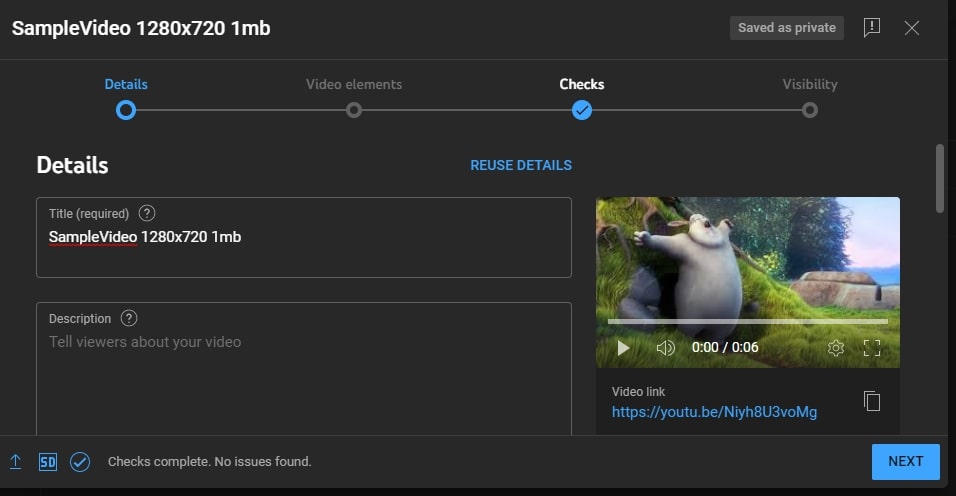The width and height of the screenshot is (956, 496).
Task: Mute the preview volume speaker icon
Action: coord(665,347)
